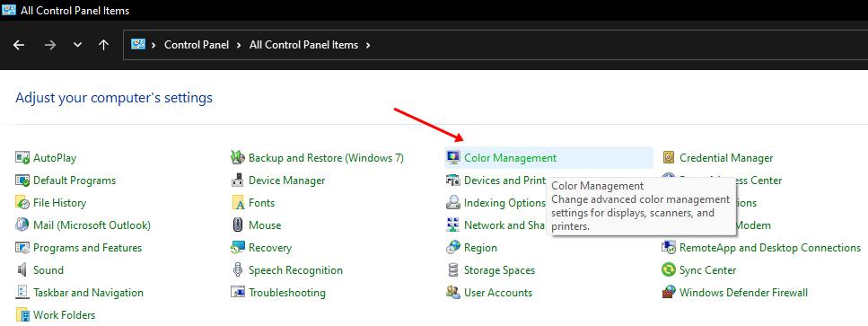Open the Windows Defender Firewall link
The height and width of the screenshot is (326, 868).
pyautogui.click(x=743, y=292)
